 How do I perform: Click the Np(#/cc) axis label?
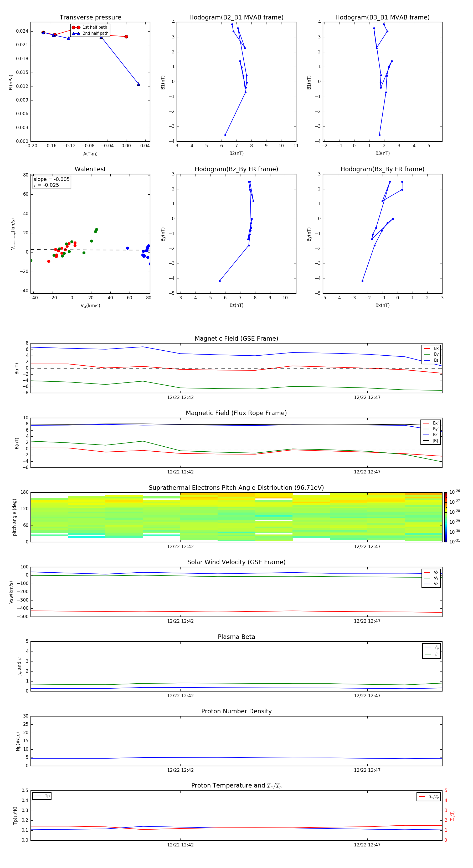(x=18, y=741)
